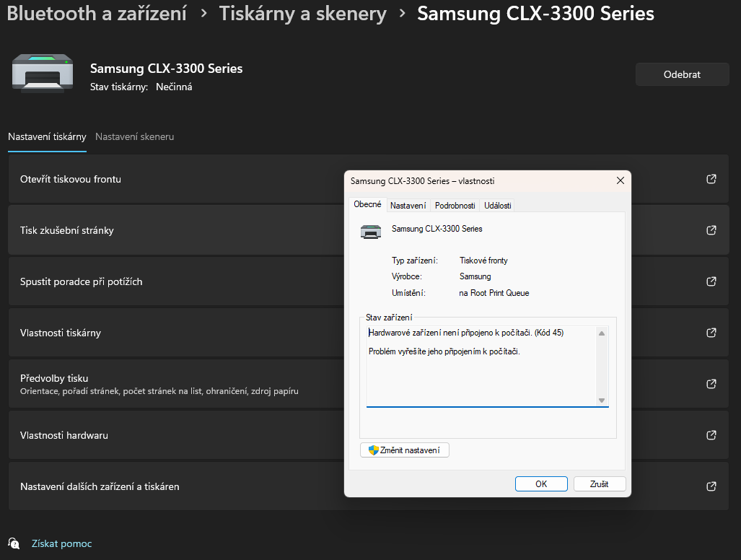
Task: Open the Podrobnosti tab in properties dialog
Action: pos(455,206)
